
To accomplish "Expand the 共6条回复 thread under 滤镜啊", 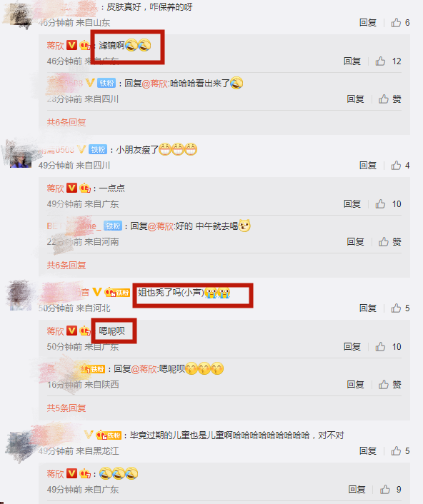I will 66,122.
